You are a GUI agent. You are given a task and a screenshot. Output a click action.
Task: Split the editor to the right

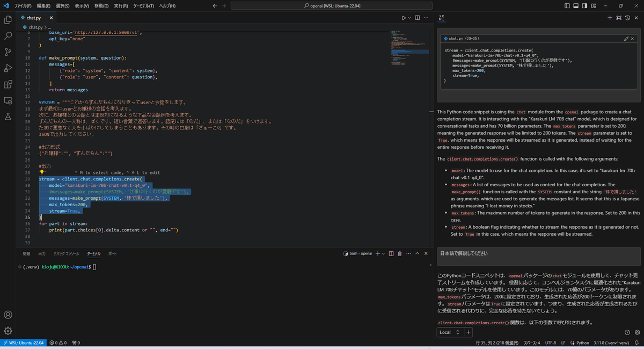417,18
